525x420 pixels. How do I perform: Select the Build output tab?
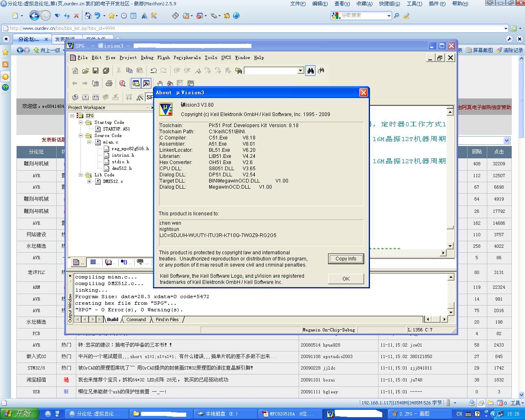113,320
